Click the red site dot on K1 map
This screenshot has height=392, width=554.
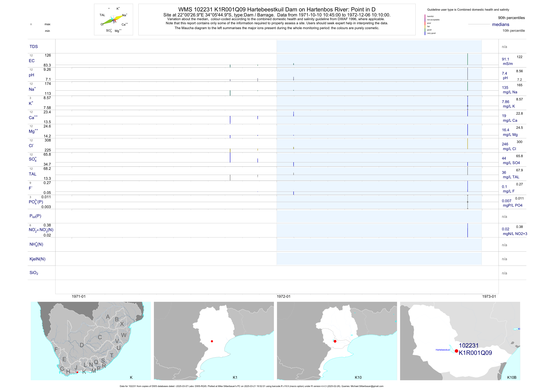coord(212,341)
